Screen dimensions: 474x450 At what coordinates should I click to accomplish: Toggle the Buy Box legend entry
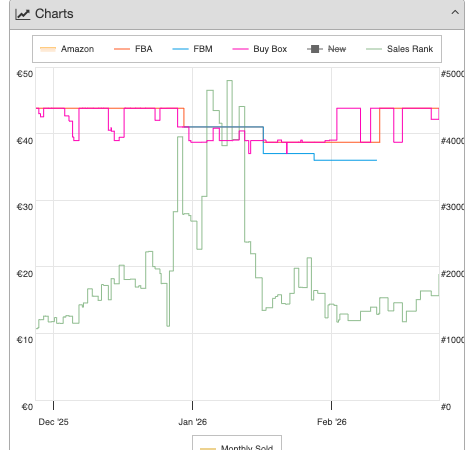pos(260,49)
